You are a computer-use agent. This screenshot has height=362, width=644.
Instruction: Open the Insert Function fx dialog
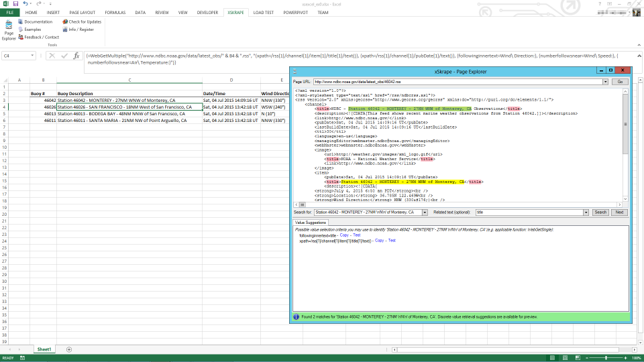pos(76,56)
